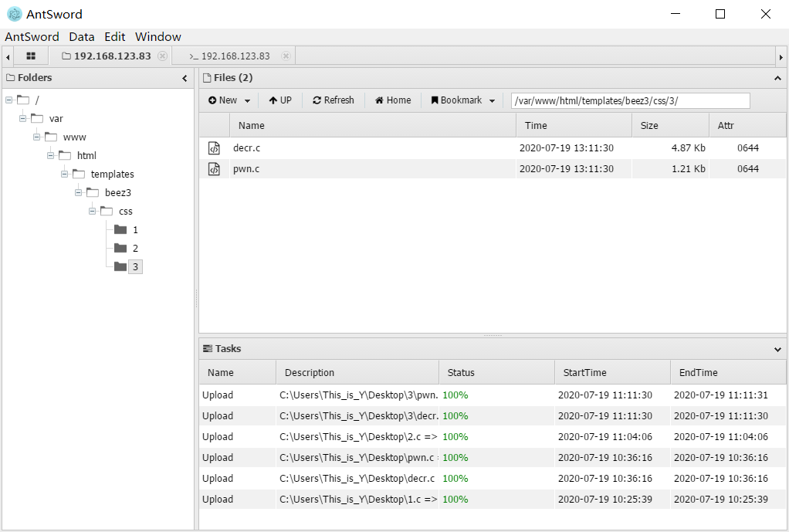Select folder 1 in the tree
Screen dimensions: 789x532
pos(135,230)
